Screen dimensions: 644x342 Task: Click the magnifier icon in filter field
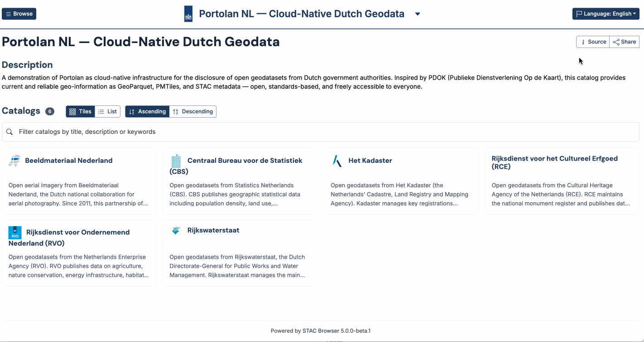10,132
